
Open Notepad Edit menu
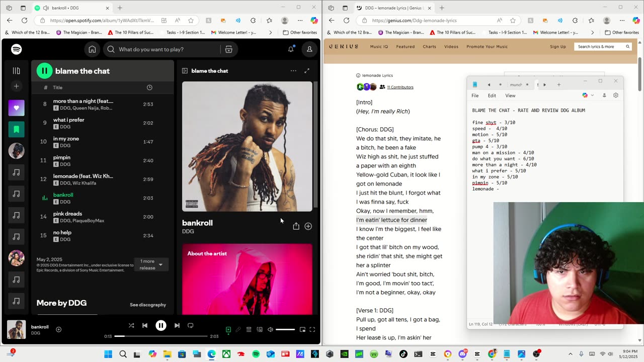point(492,96)
